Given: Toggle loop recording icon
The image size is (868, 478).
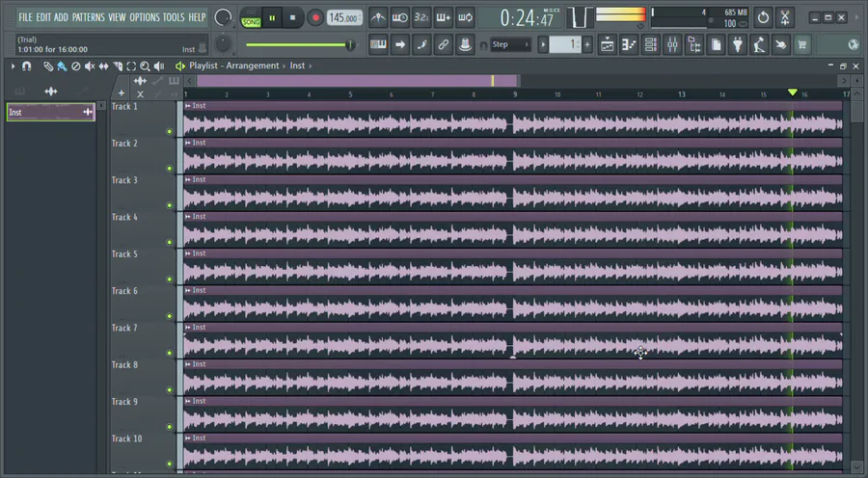Looking at the screenshot, I should [465, 17].
